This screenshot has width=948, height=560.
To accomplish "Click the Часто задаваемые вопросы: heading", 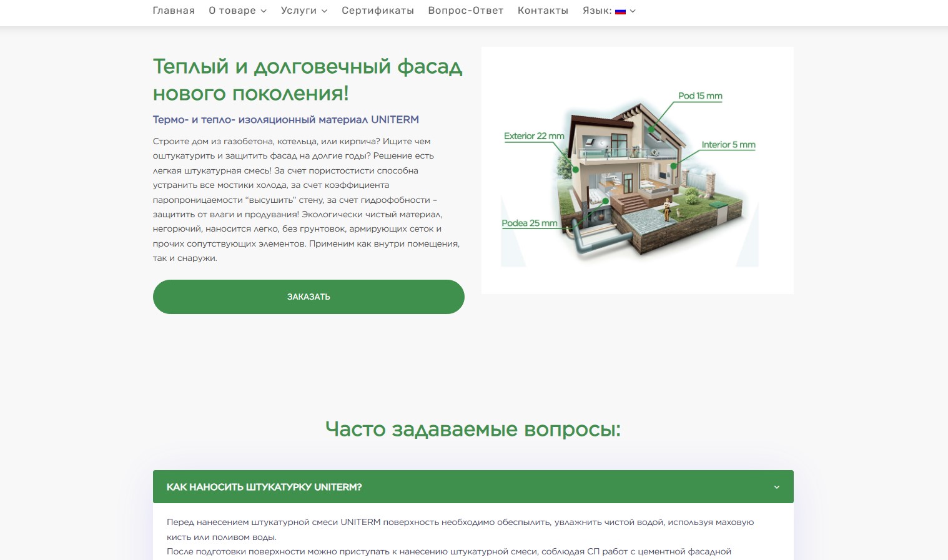I will tap(473, 430).
